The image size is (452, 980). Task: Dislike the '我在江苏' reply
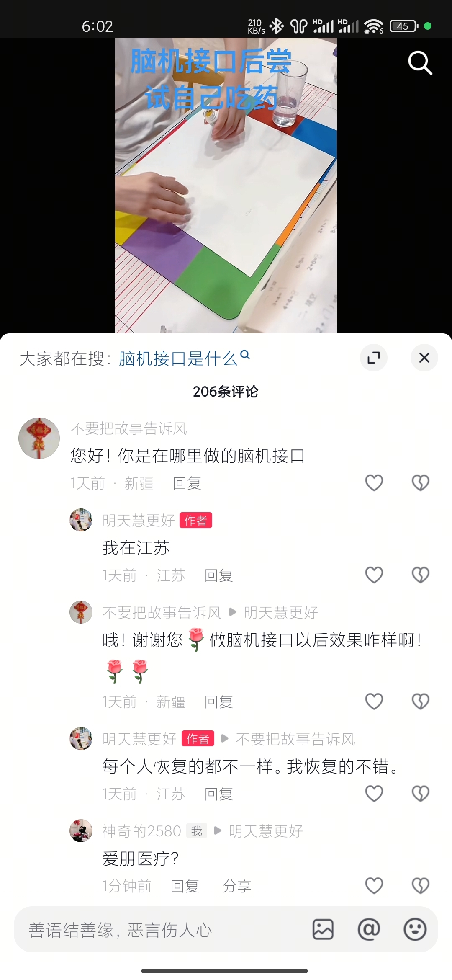[421, 575]
